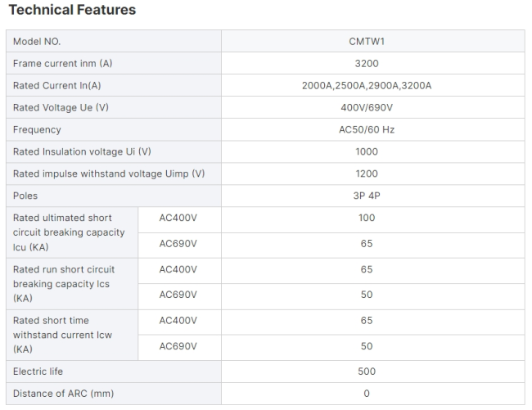This screenshot has width=532, height=410.
Task: Click the Icu breaking capacity label cell
Action: [72, 232]
